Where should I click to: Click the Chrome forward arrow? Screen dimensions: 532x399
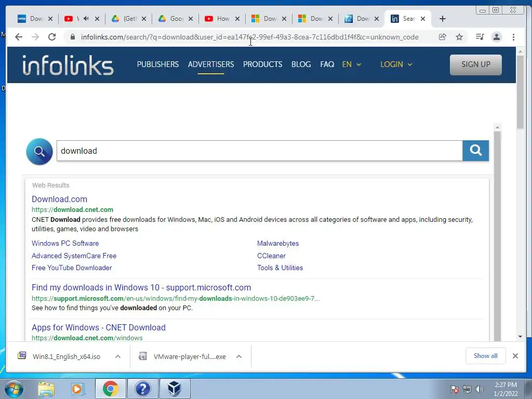click(x=35, y=37)
